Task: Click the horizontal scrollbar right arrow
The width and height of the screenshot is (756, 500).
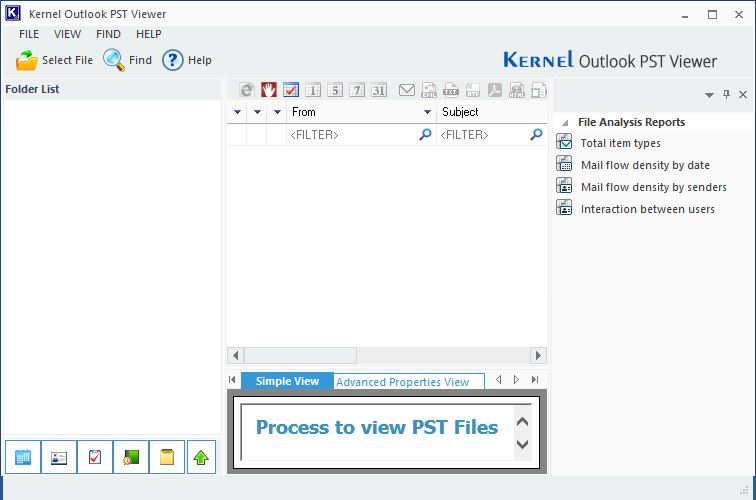Action: click(538, 356)
